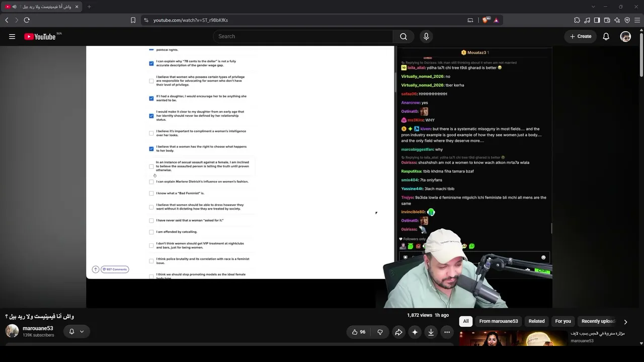Click the page vertical scrollbar
This screenshot has width=644, height=362.
coord(641,186)
